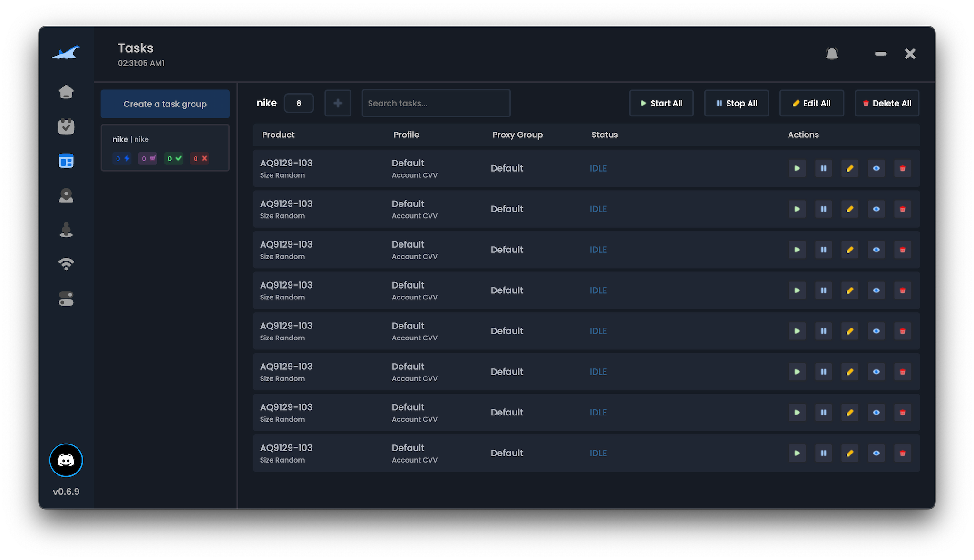
Task: Delete the fourth task with the trash icon
Action: click(902, 290)
